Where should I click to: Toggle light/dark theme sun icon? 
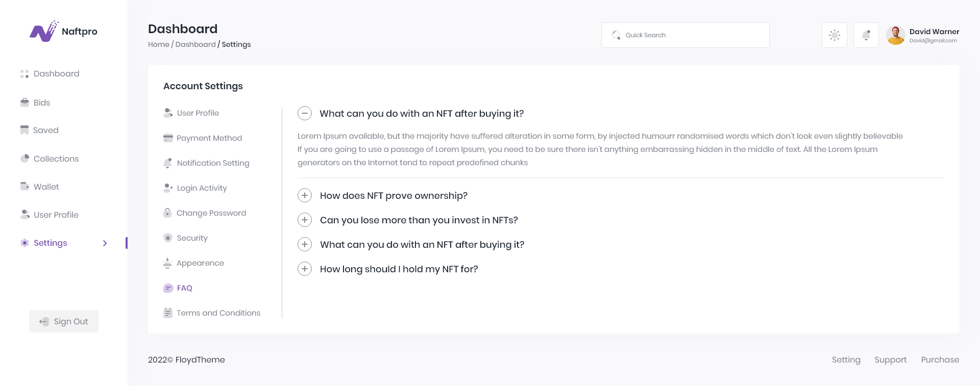coord(834,35)
